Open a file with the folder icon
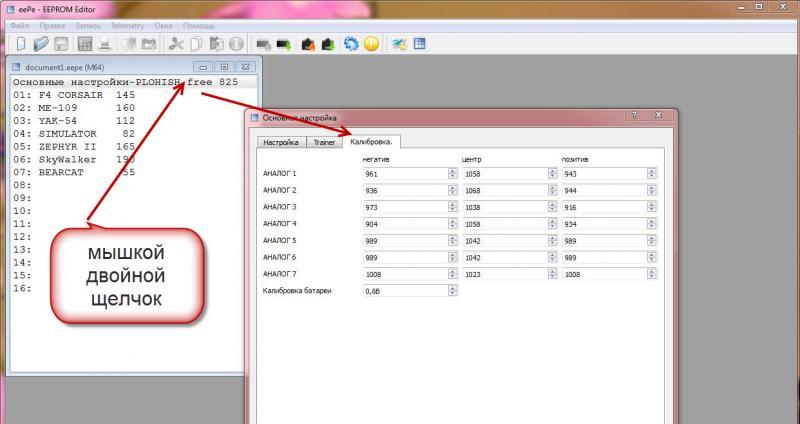Viewport: 800px width, 424px height. [x=41, y=44]
